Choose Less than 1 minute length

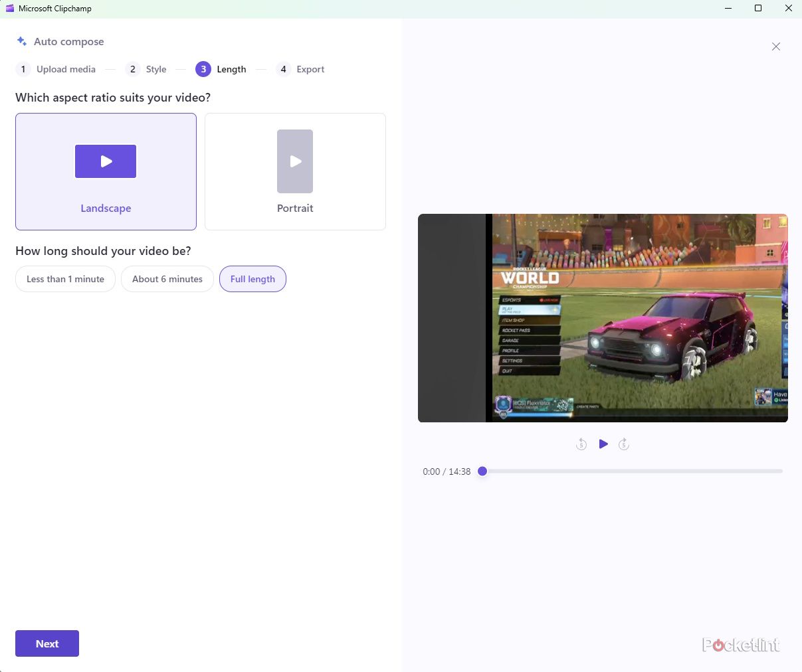[x=65, y=279]
